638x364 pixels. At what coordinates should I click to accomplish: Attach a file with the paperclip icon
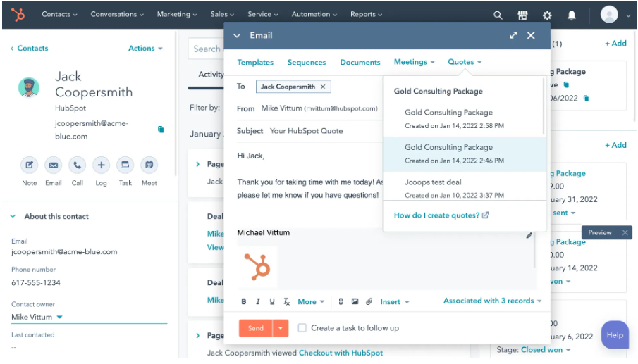point(369,301)
